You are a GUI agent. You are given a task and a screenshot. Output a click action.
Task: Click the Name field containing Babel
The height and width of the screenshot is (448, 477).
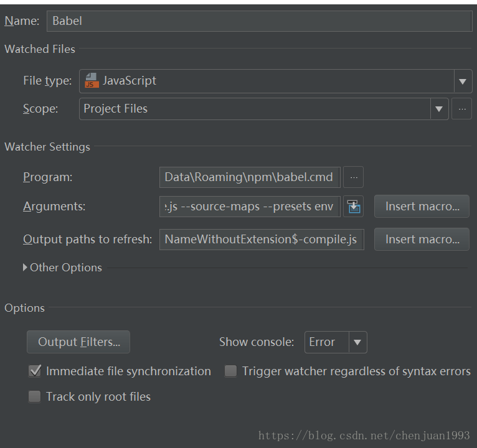[x=259, y=21]
